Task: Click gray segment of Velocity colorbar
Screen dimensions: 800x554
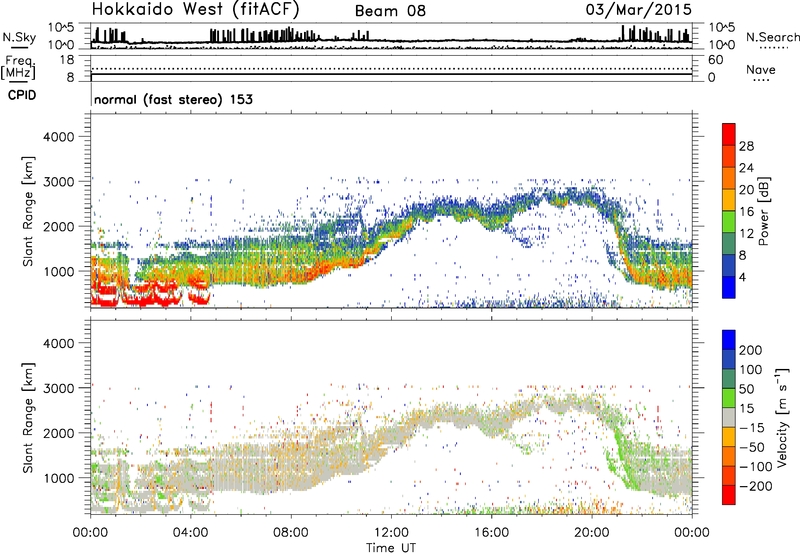Action: click(x=729, y=418)
